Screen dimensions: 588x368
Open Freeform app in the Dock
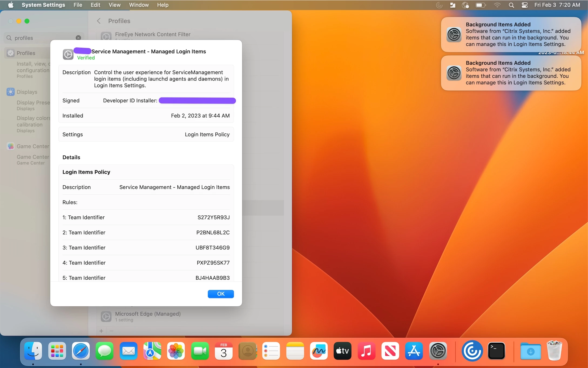319,351
